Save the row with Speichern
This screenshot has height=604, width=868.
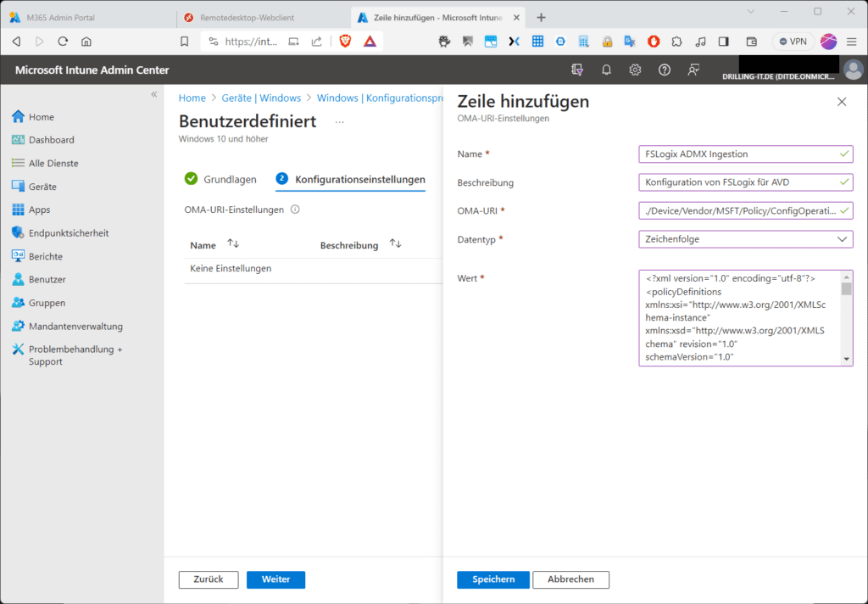[493, 579]
